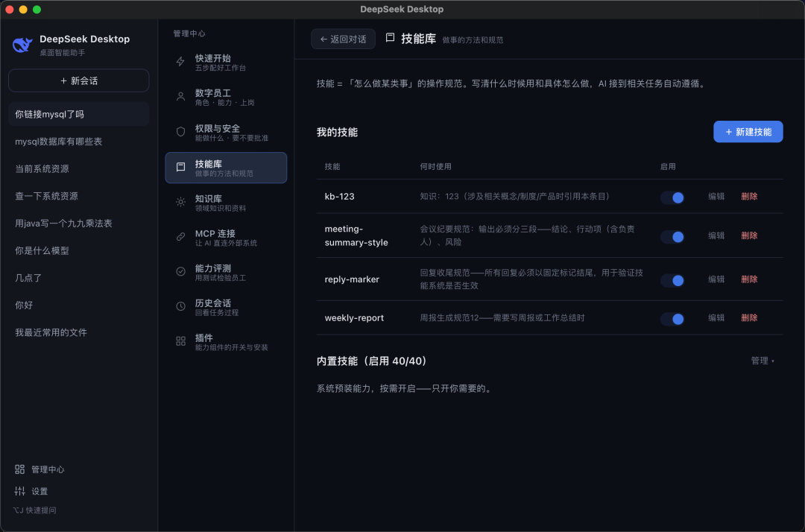The height and width of the screenshot is (532, 805).
Task: Click the 新建技能 button
Action: pos(748,132)
